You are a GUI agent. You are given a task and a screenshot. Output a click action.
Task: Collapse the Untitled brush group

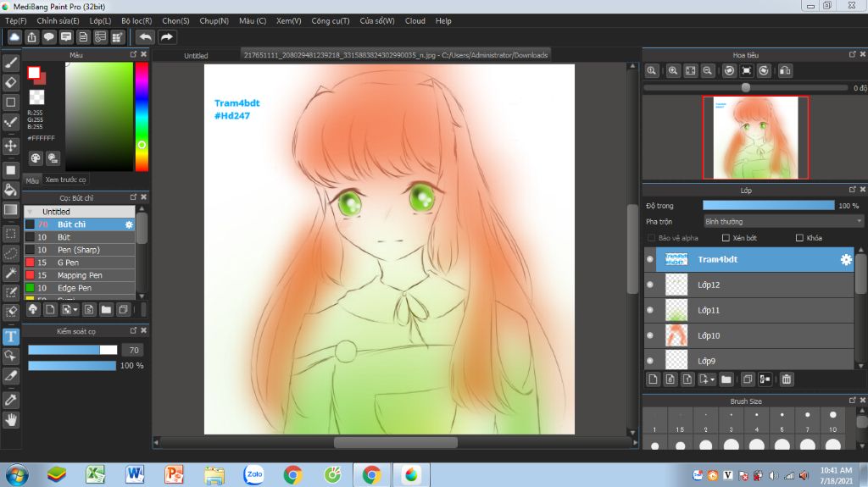click(x=30, y=212)
